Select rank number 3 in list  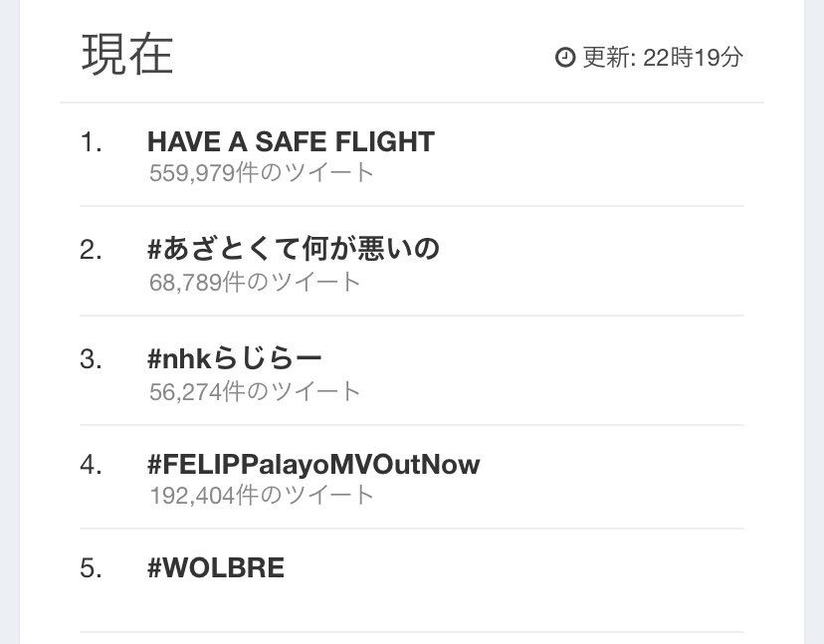click(91, 359)
